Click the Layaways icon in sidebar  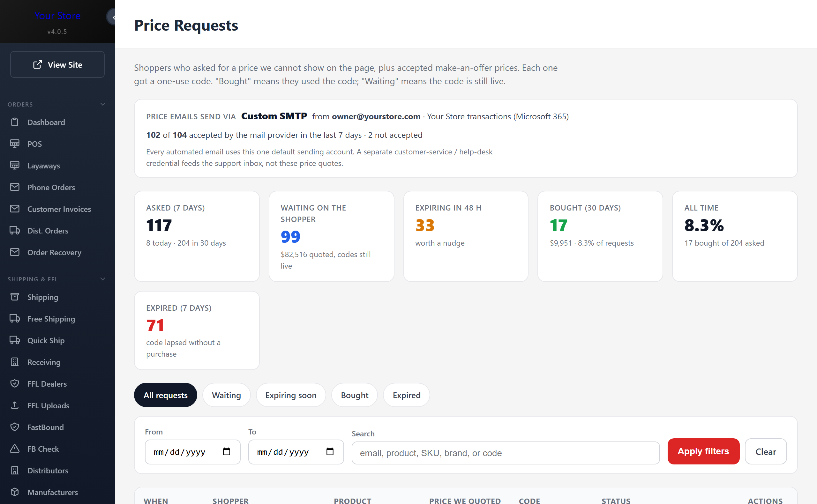coord(15,166)
